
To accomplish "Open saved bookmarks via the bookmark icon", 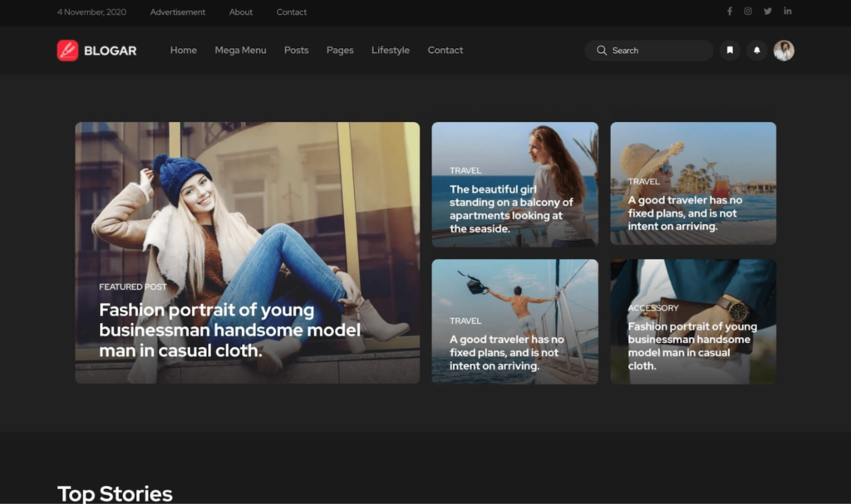I will click(730, 51).
